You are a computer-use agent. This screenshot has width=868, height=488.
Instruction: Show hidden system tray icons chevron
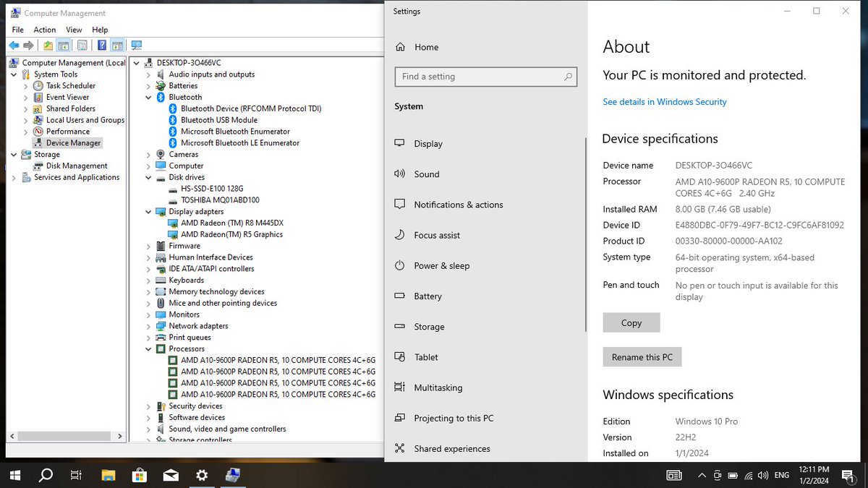(701, 475)
